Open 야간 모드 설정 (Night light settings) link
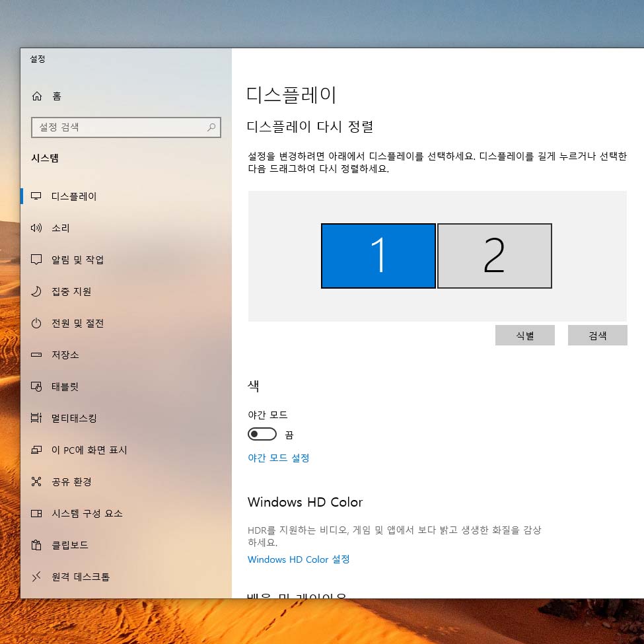Image resolution: width=644 pixels, height=644 pixels. 278,456
